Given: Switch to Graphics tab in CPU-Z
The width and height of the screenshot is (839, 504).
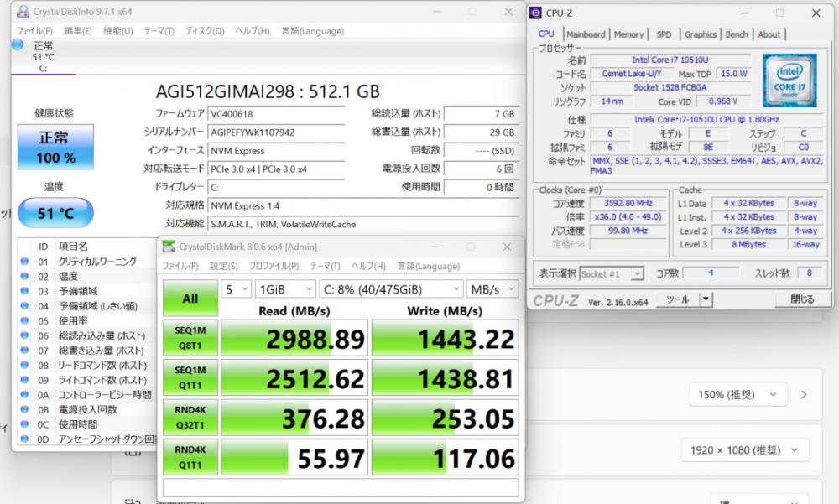Looking at the screenshot, I should point(701,34).
